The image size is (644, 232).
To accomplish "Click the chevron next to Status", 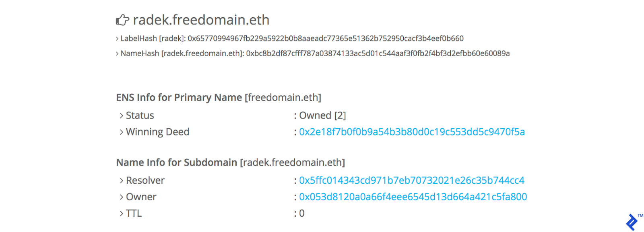I will point(121,116).
